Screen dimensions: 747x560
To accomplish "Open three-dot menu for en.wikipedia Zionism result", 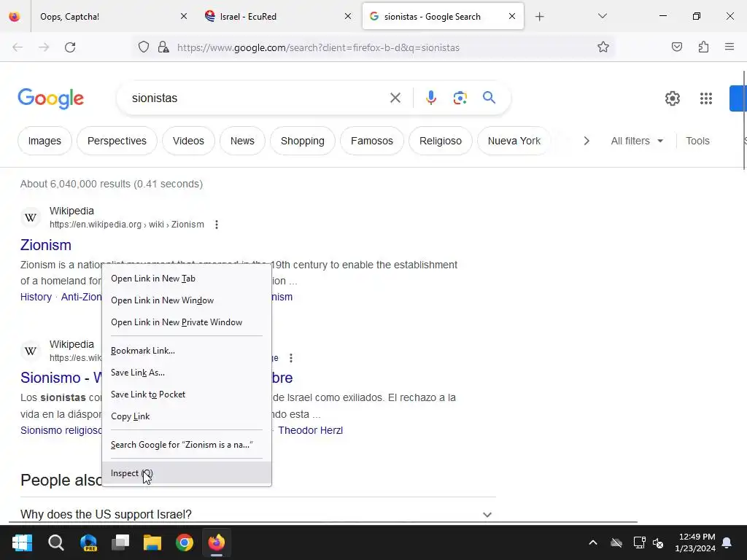I will point(216,225).
